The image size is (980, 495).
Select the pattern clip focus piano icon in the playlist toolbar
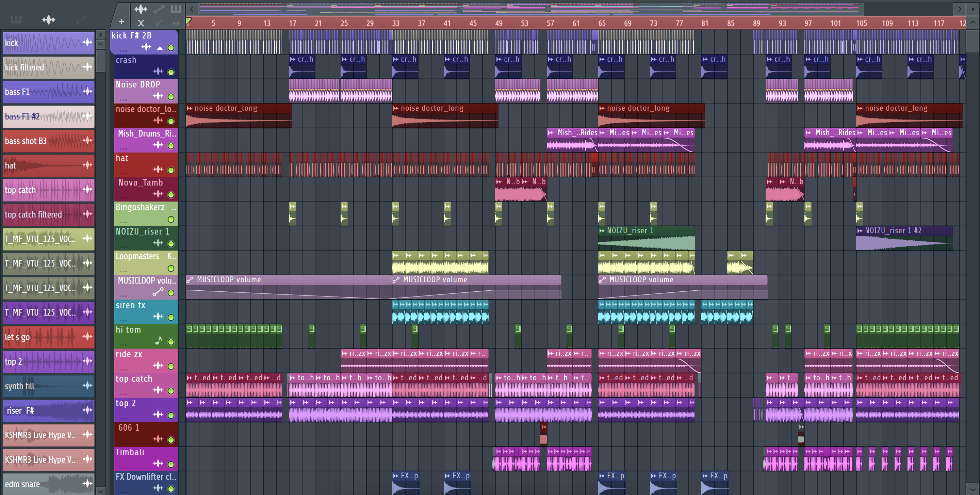(x=176, y=9)
